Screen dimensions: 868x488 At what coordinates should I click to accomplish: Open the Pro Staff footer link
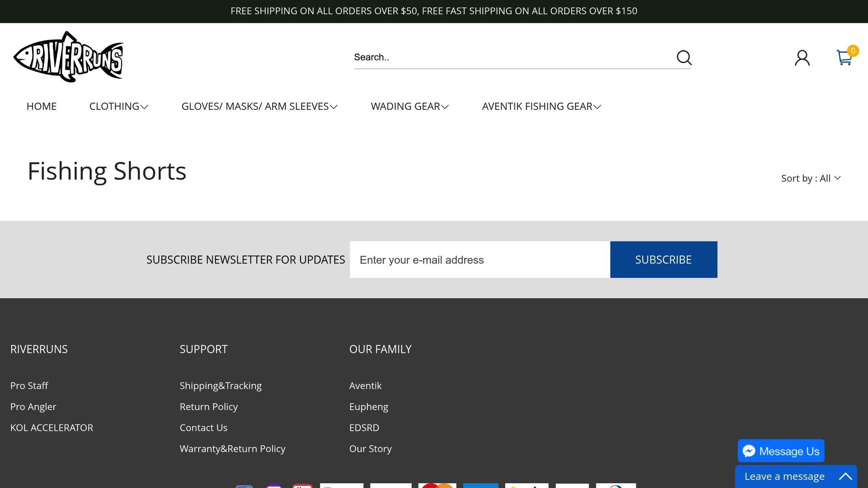point(29,385)
